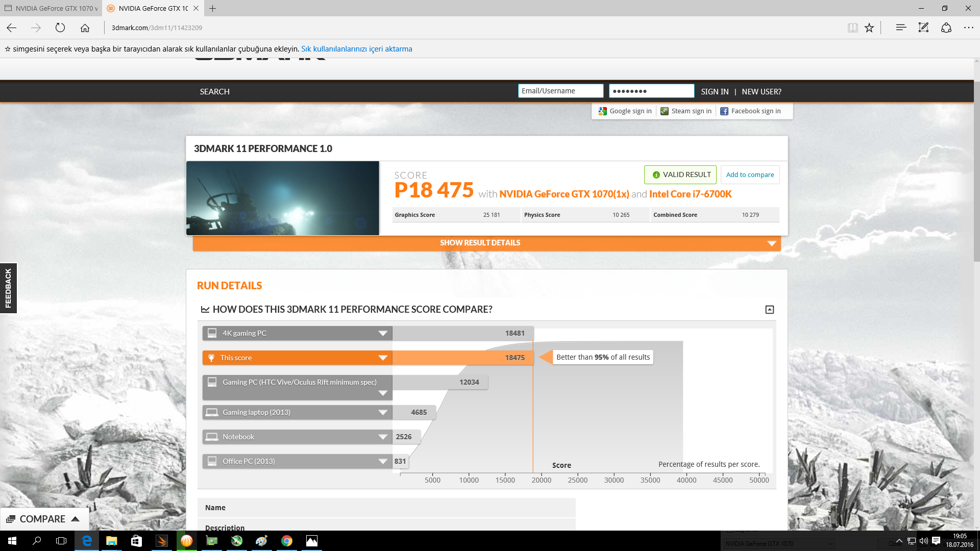Image resolution: width=980 pixels, height=551 pixels.
Task: Open Action Center notifications icon
Action: click(936, 541)
